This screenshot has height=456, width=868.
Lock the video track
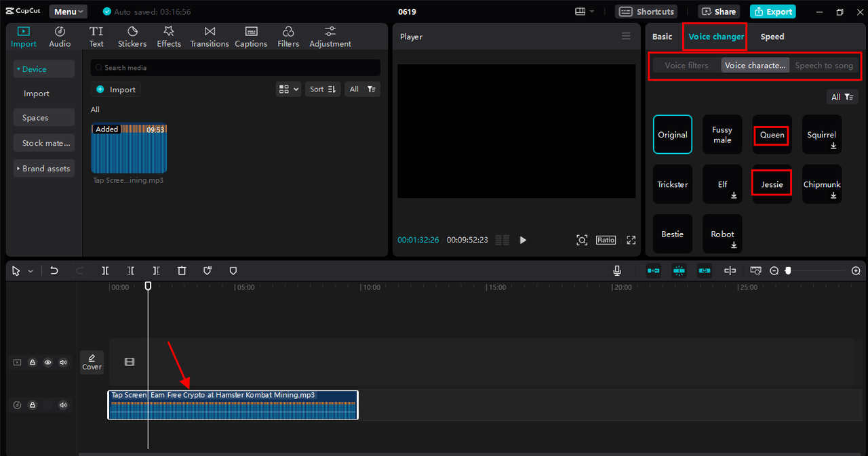click(x=33, y=362)
